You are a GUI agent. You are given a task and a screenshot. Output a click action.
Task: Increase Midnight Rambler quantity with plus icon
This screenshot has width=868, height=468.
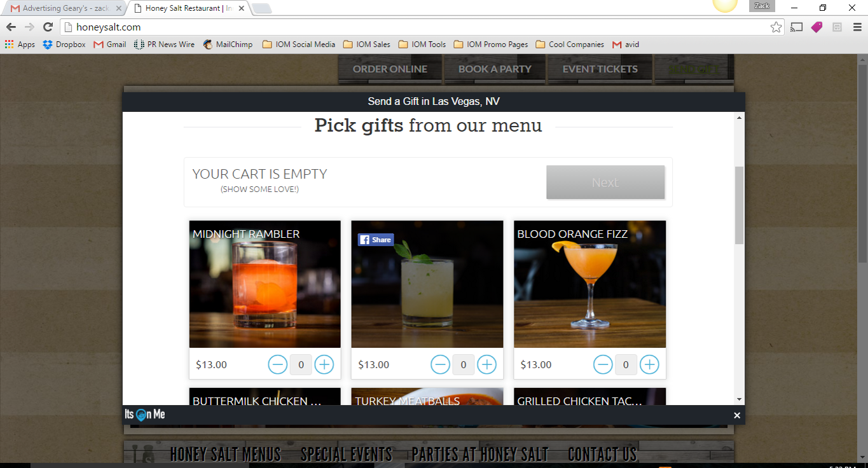coord(324,364)
